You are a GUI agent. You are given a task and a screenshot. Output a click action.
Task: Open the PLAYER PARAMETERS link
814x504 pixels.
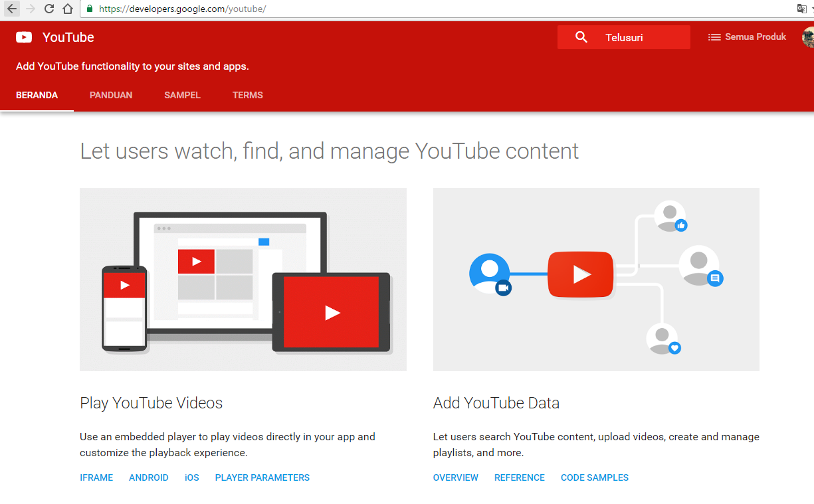[262, 477]
